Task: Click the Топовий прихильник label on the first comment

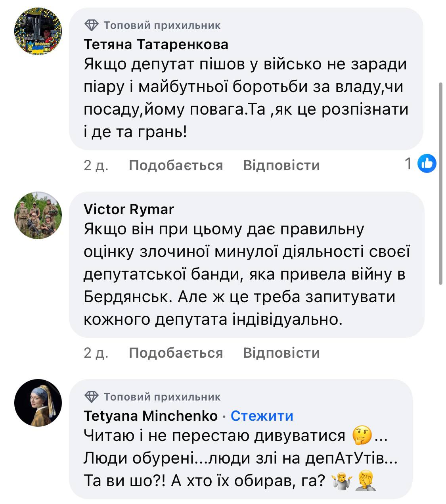Action: (x=162, y=26)
